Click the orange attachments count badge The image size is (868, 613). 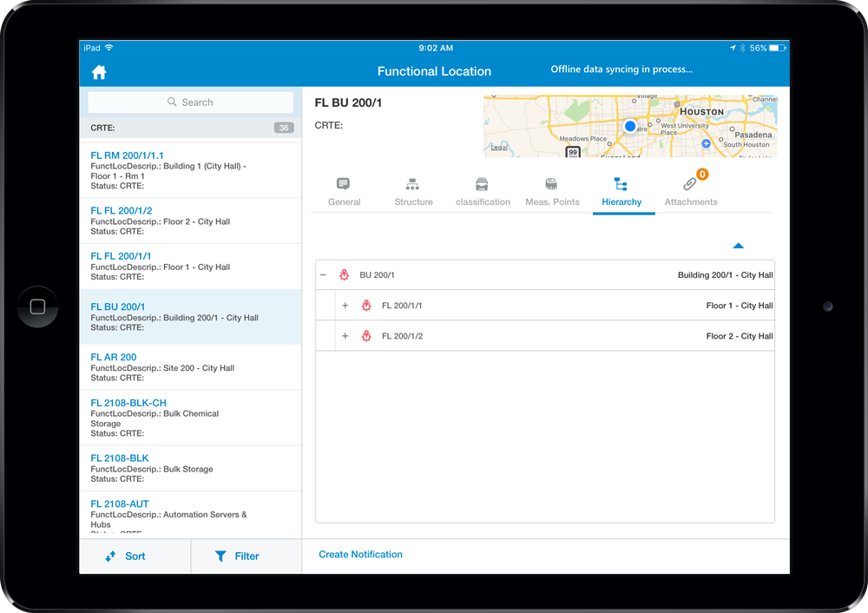[702, 175]
